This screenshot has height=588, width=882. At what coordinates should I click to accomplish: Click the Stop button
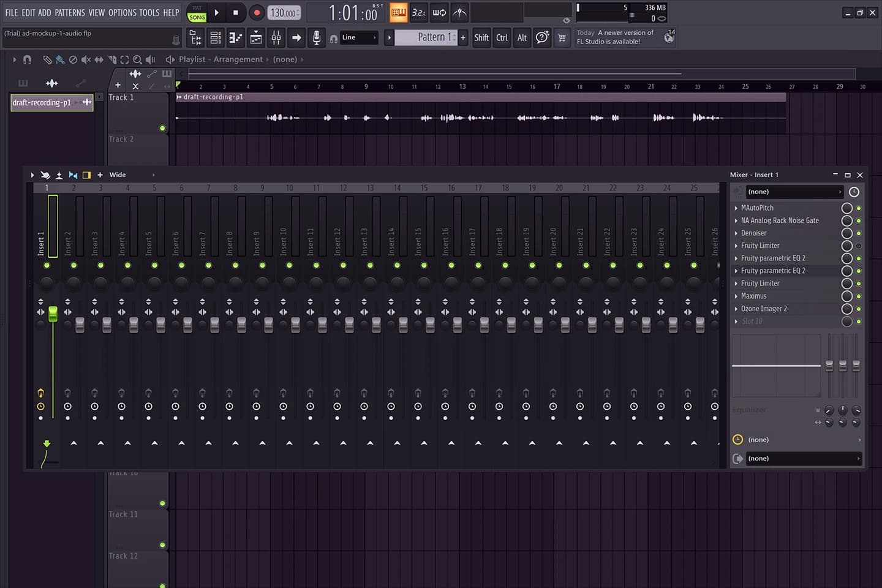tap(236, 12)
